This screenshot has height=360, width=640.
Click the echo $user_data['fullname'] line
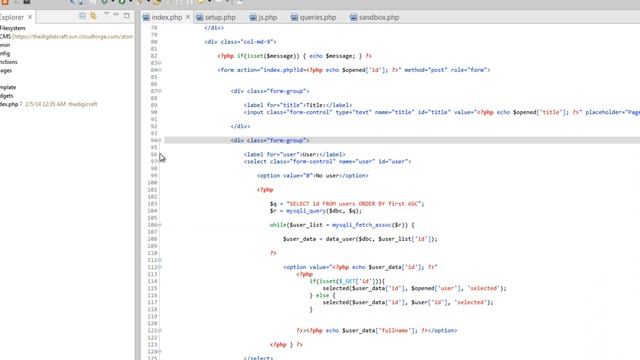(377, 331)
